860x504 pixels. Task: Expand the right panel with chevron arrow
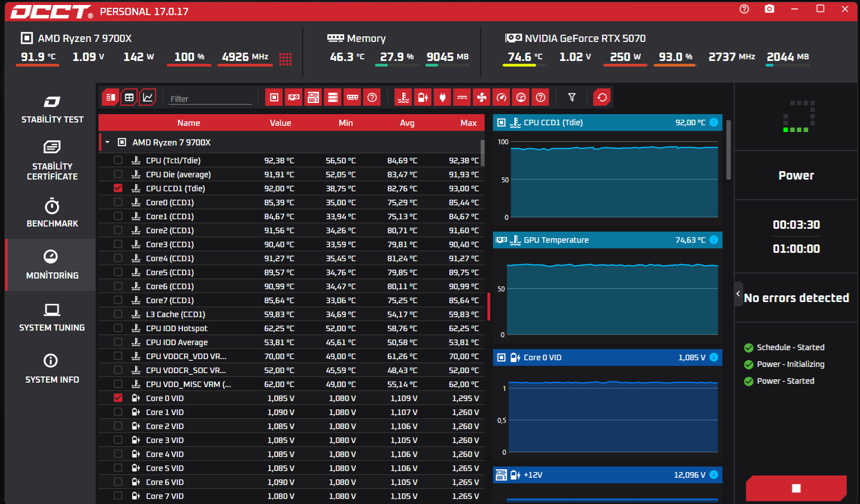(739, 294)
